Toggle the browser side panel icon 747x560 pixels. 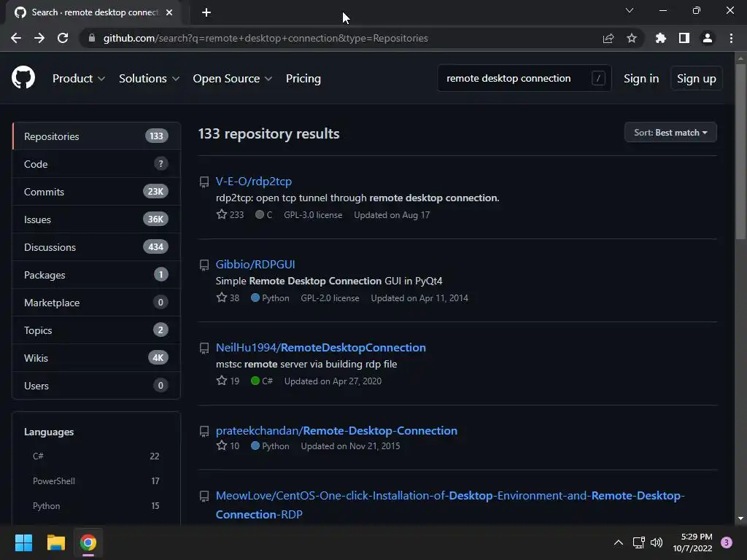[x=684, y=38]
